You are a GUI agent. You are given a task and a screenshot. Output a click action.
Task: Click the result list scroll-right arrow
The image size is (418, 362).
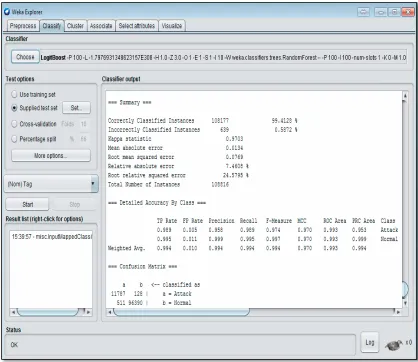tap(89, 312)
